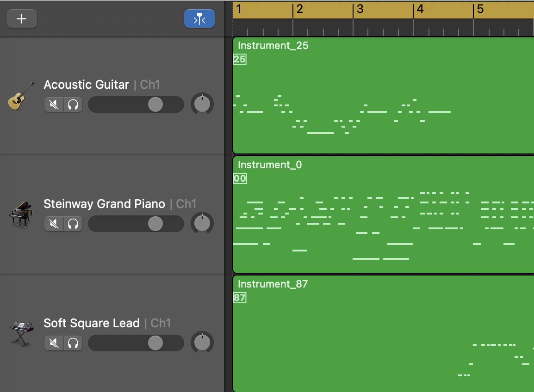Click the Catch Playhead button in the toolbar
Viewport: 534px width, 392px height.
[199, 18]
